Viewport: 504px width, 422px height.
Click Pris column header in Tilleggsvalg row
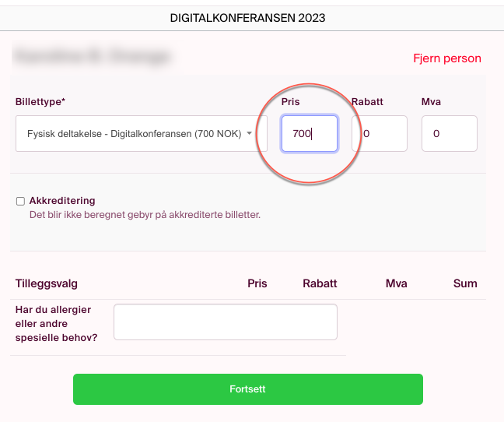click(257, 283)
